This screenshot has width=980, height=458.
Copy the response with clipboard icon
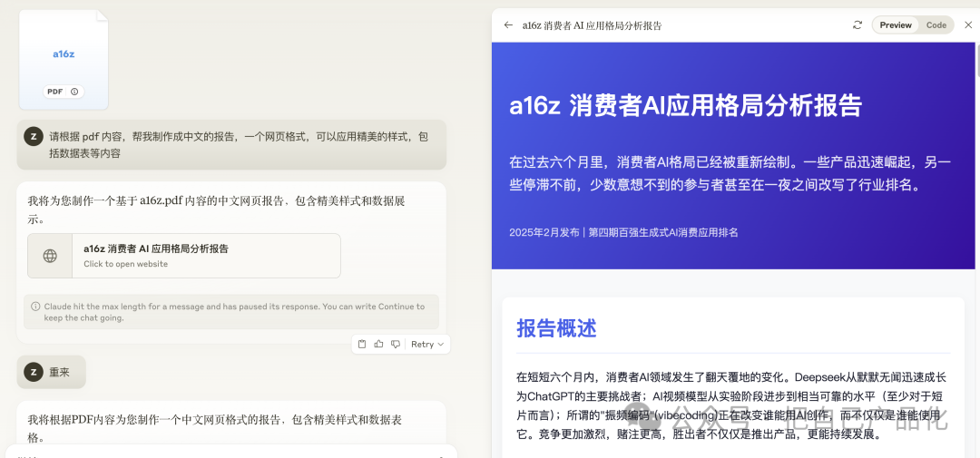362,344
